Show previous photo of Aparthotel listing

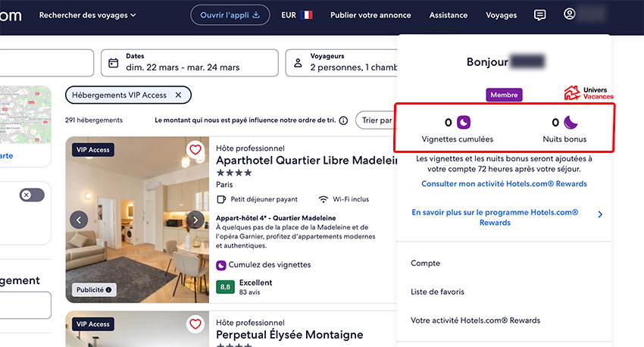coord(79,220)
